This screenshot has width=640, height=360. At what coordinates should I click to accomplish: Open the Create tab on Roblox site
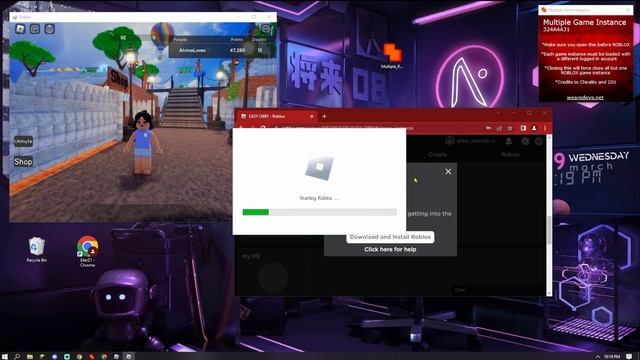tap(438, 155)
